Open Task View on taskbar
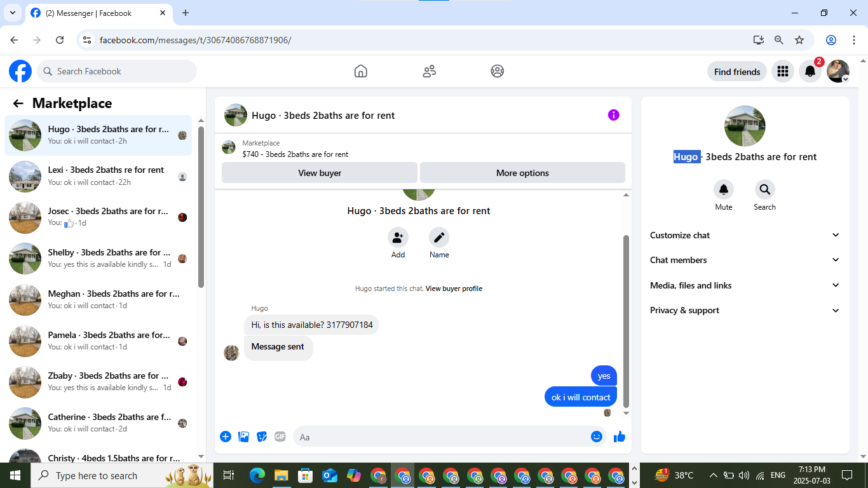 (x=229, y=475)
